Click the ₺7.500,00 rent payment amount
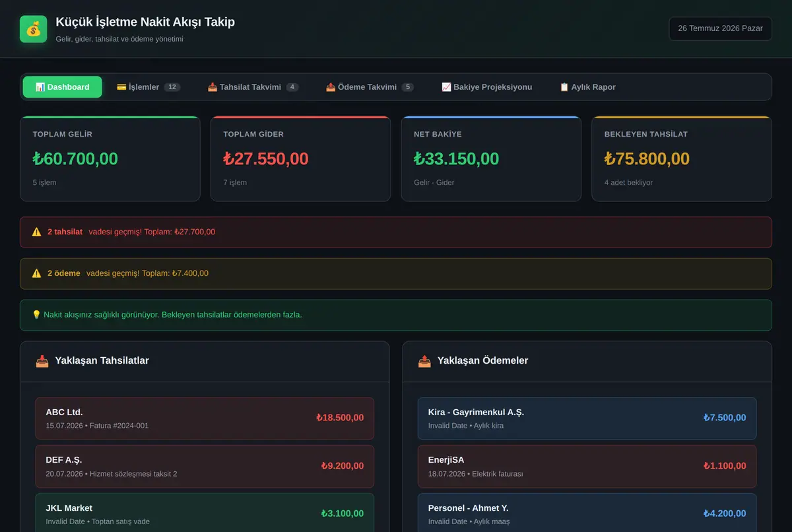Screen dimensions: 792x532 click(x=725, y=418)
